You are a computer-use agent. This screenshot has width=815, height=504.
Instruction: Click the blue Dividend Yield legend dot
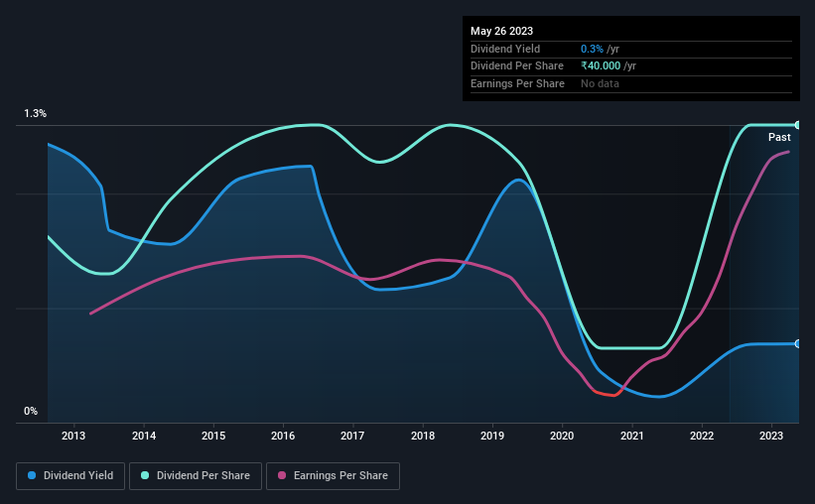pos(32,475)
